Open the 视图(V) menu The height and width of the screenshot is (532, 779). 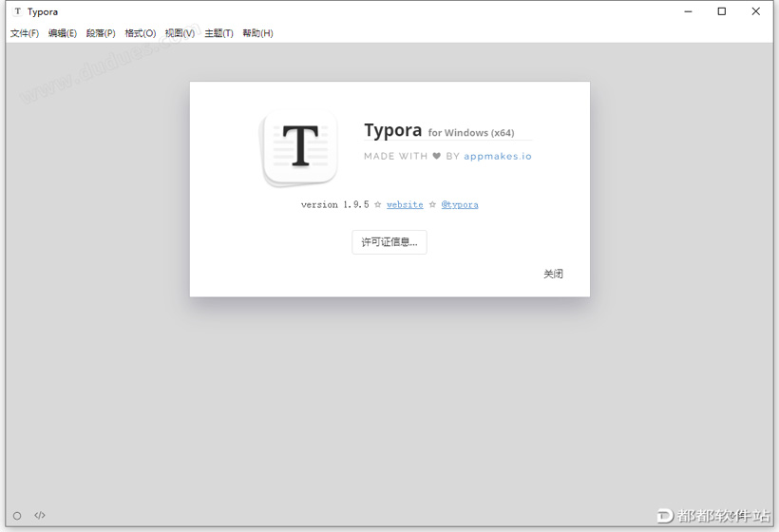pyautogui.click(x=180, y=33)
